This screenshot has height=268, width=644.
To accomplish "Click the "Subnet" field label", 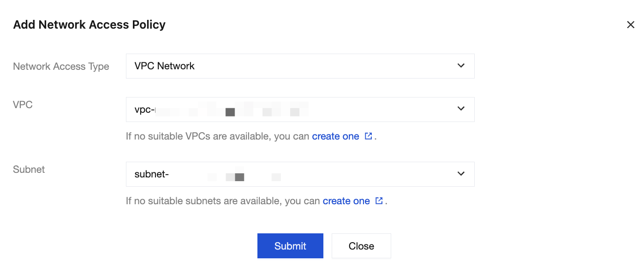I will (29, 170).
